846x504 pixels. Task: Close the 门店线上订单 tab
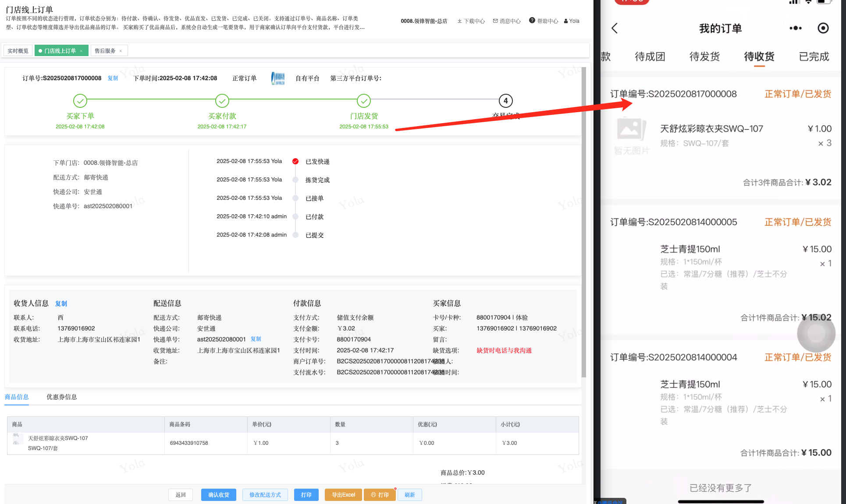pos(81,51)
